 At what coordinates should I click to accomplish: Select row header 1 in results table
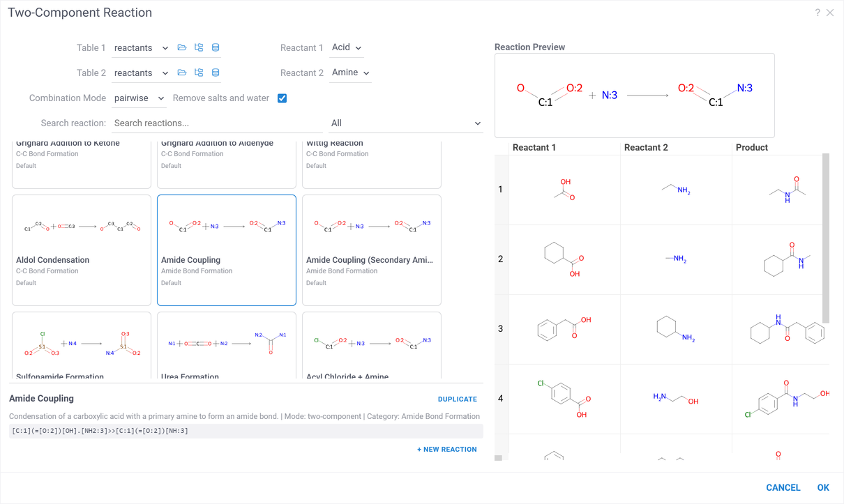501,190
